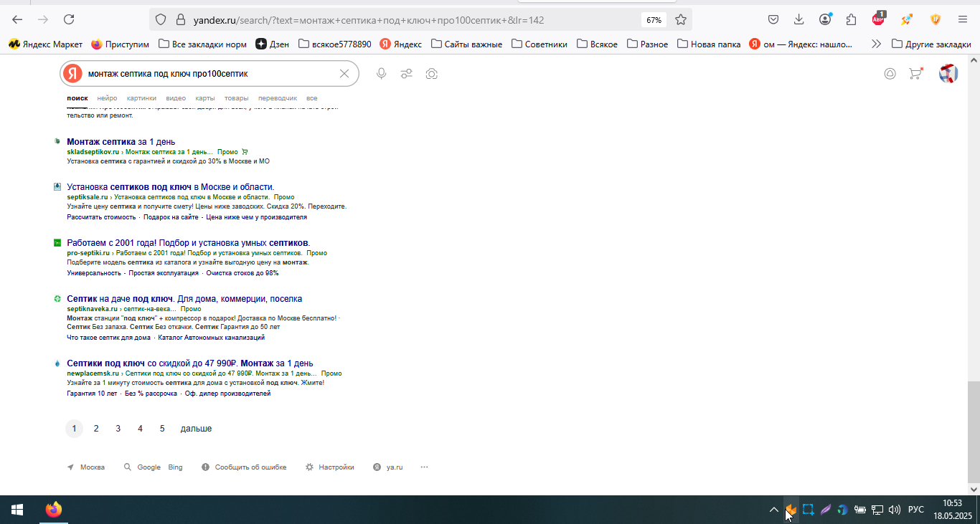Switch to the картинки search tab
The height and width of the screenshot is (524, 980).
(x=141, y=97)
